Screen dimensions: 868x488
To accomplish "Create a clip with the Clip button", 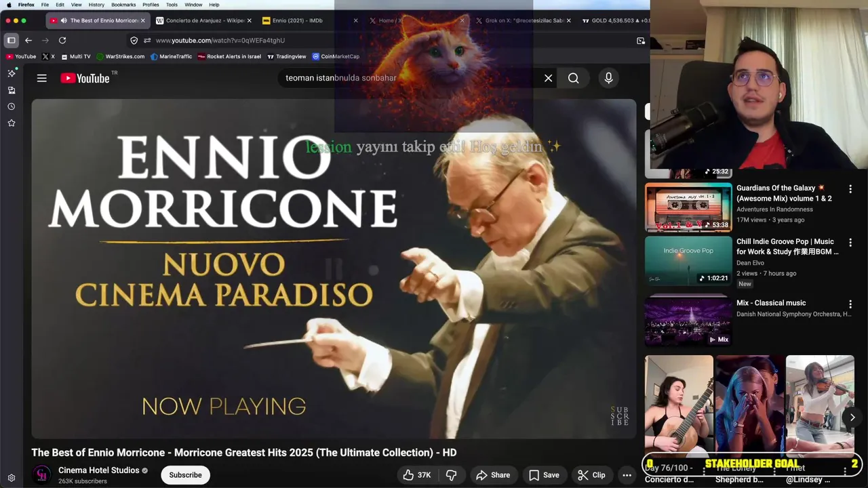I will click(x=591, y=475).
